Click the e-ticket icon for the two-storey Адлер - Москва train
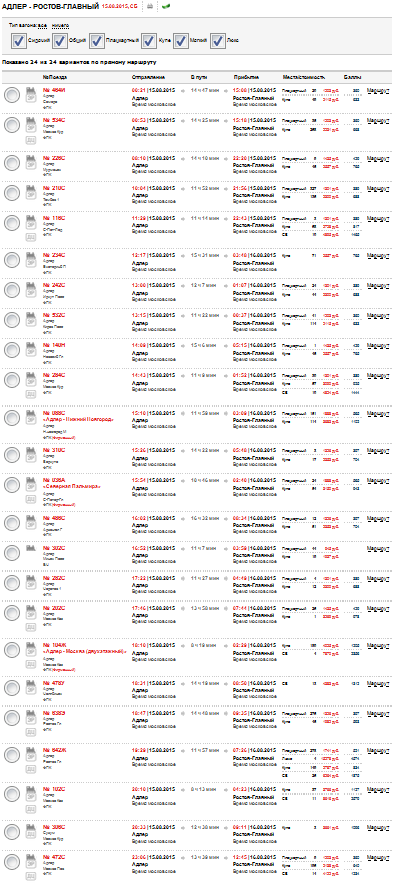 pyautogui.click(x=31, y=650)
